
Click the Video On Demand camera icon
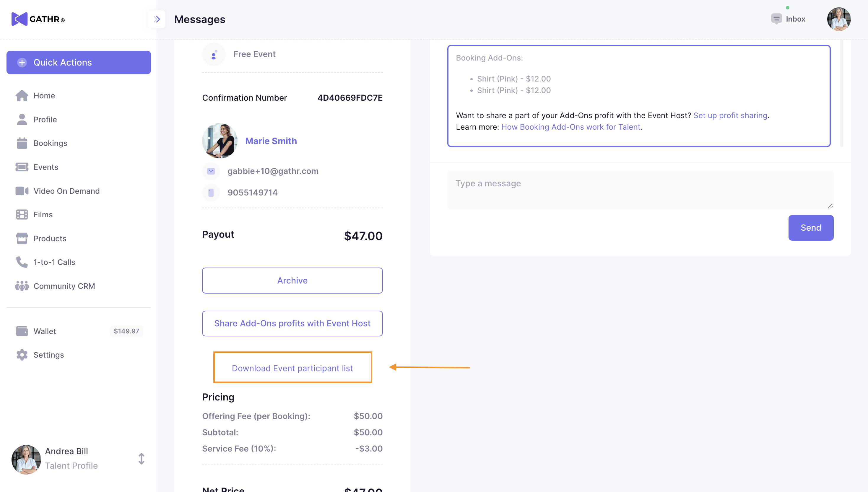(x=22, y=191)
